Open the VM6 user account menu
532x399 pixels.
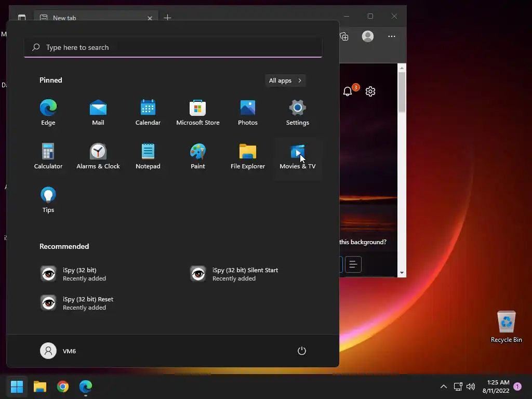[58, 351]
